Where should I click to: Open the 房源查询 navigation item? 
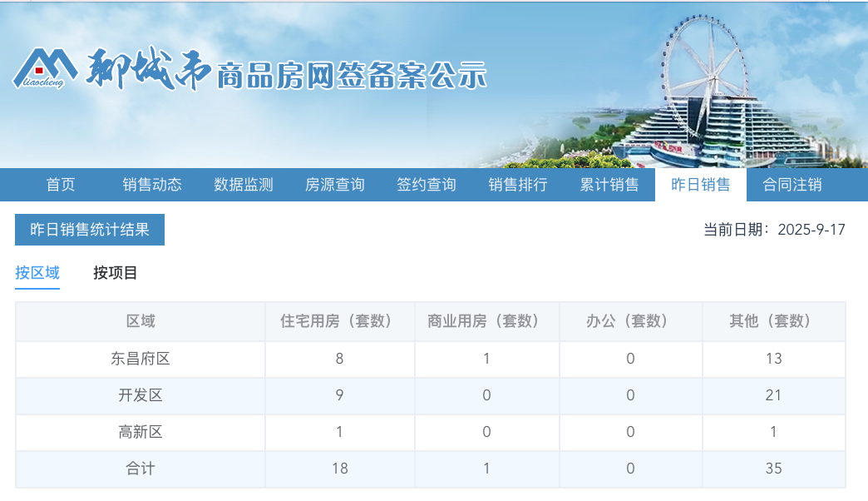[335, 185]
